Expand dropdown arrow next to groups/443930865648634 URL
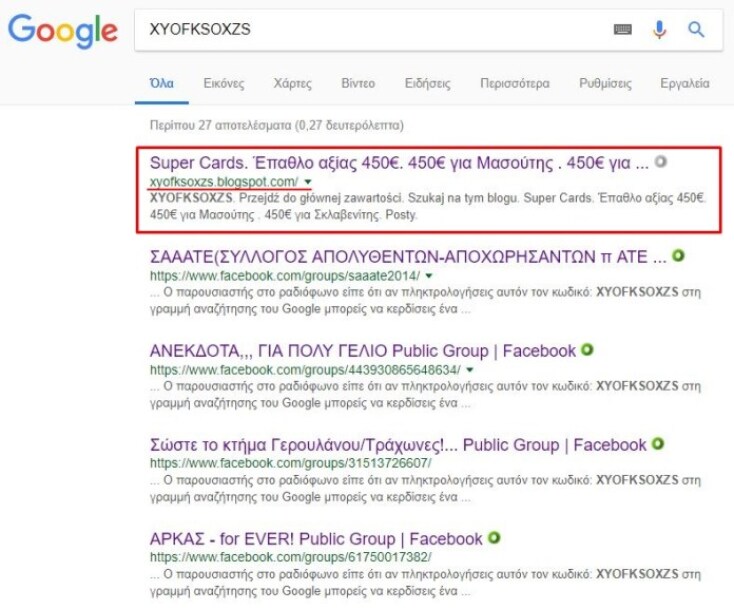Screen dimensions: 734x609 (x=470, y=370)
